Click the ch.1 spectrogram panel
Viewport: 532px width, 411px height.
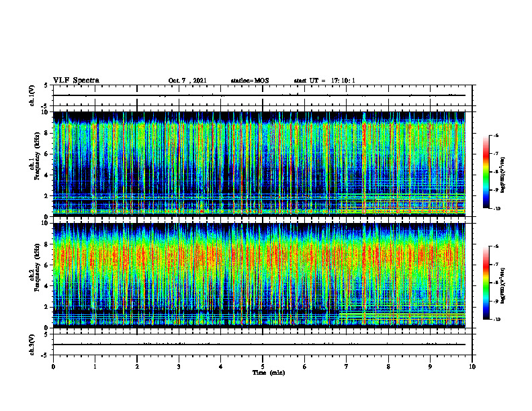point(259,164)
